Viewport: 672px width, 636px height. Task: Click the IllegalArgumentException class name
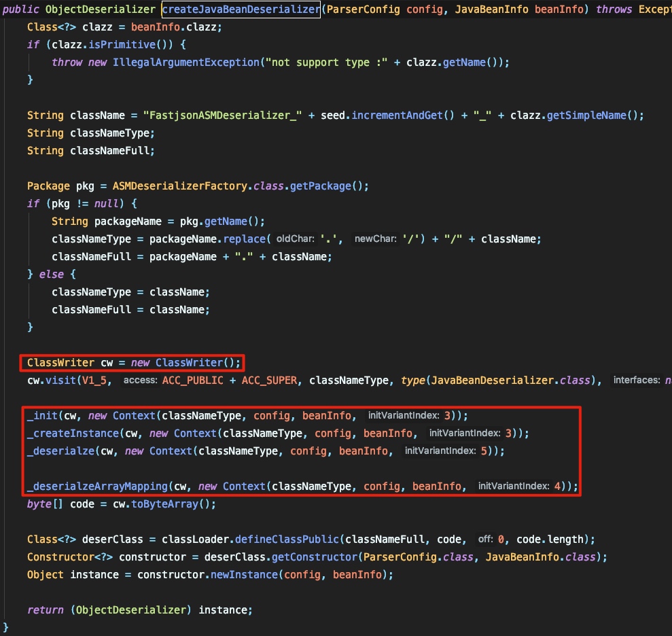183,62
